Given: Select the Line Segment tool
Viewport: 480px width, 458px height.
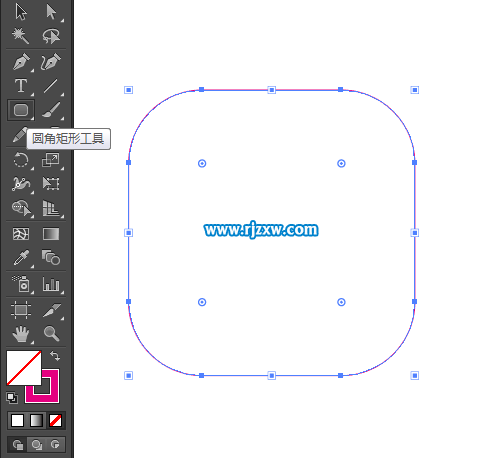Looking at the screenshot, I should [51, 86].
